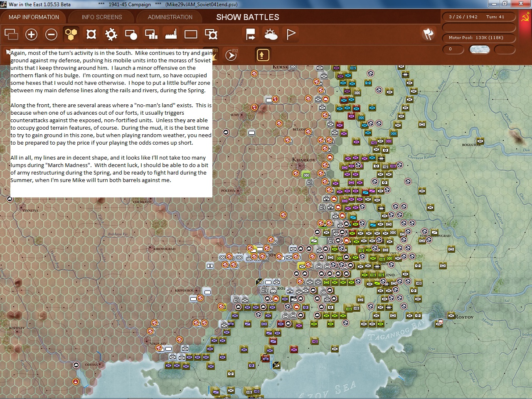Select the Voroshilovgrad label on map
The width and height of the screenshot is (532, 399).
435,236
